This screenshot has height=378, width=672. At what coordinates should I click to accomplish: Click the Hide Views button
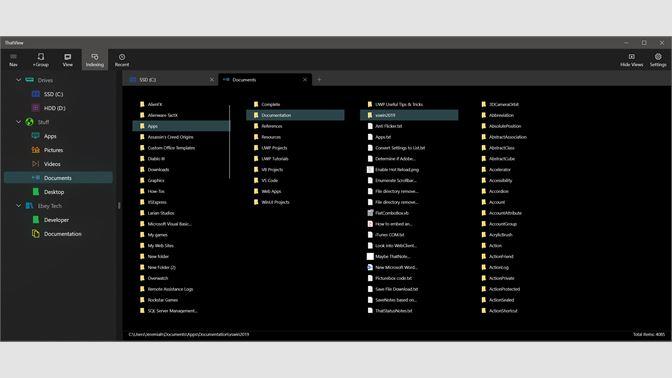coord(632,60)
